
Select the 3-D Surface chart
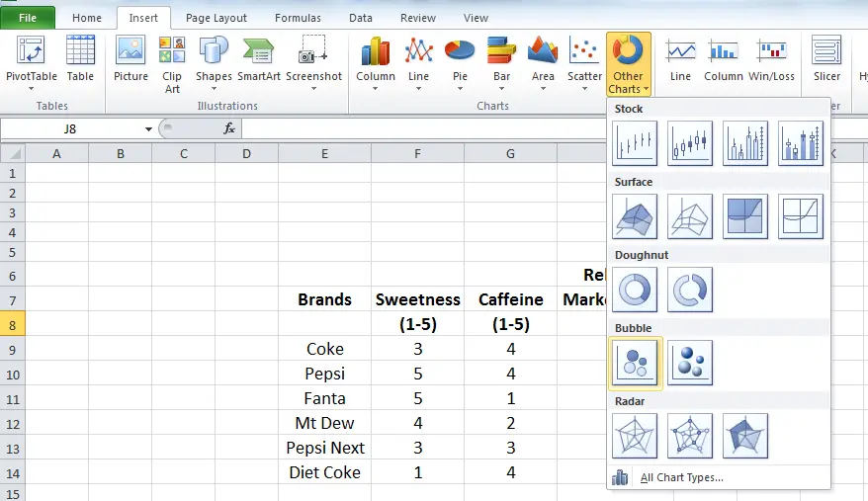(x=635, y=216)
